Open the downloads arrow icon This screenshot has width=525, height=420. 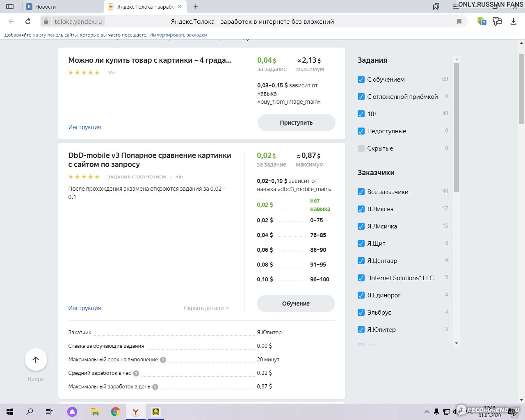(513, 21)
